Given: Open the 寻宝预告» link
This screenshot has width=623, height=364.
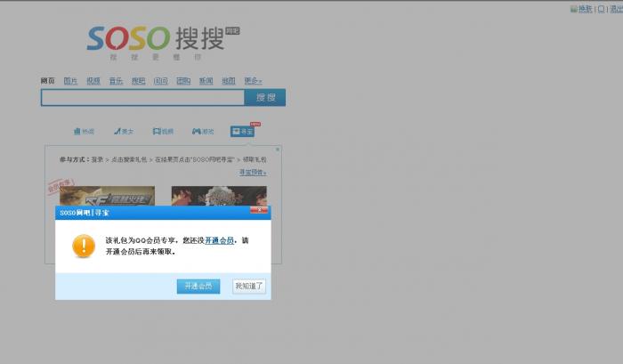Looking at the screenshot, I should coord(253,172).
